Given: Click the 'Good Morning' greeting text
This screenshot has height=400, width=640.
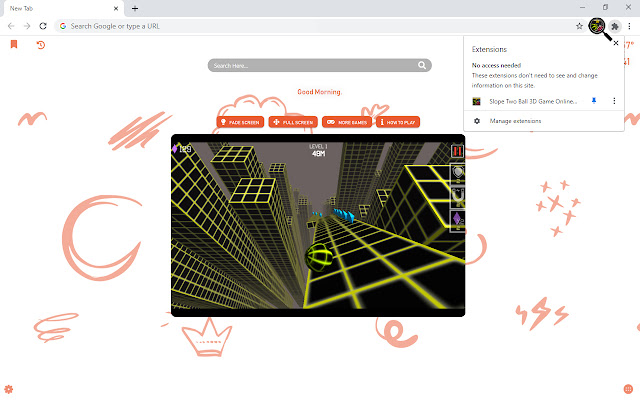Looking at the screenshot, I should (319, 92).
